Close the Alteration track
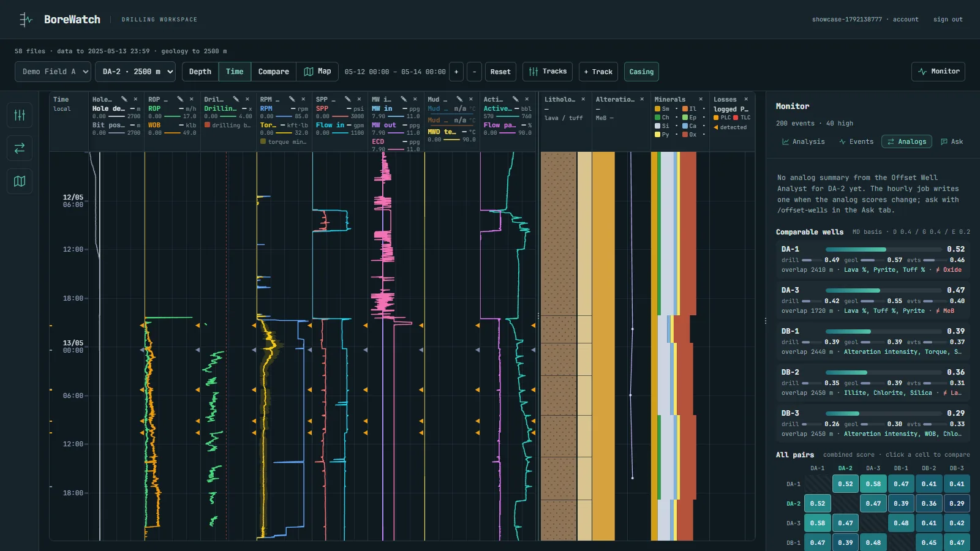Viewport: 980px width, 551px height. [642, 99]
